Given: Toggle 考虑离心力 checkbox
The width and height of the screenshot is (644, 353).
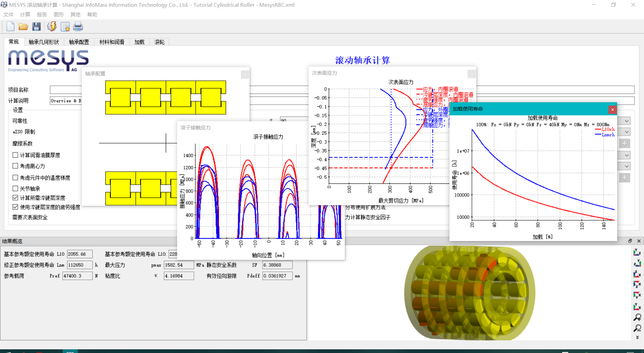Looking at the screenshot, I should [15, 166].
